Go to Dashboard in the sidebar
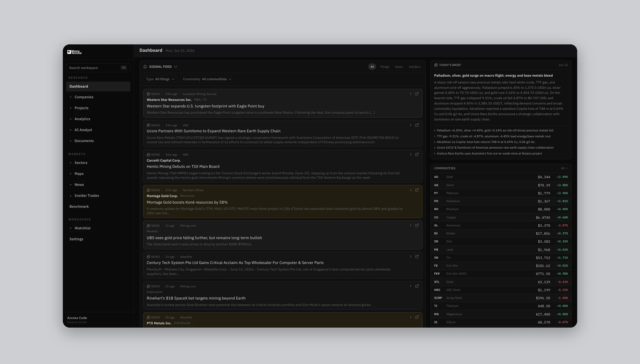This screenshot has width=640, height=364. (x=98, y=86)
